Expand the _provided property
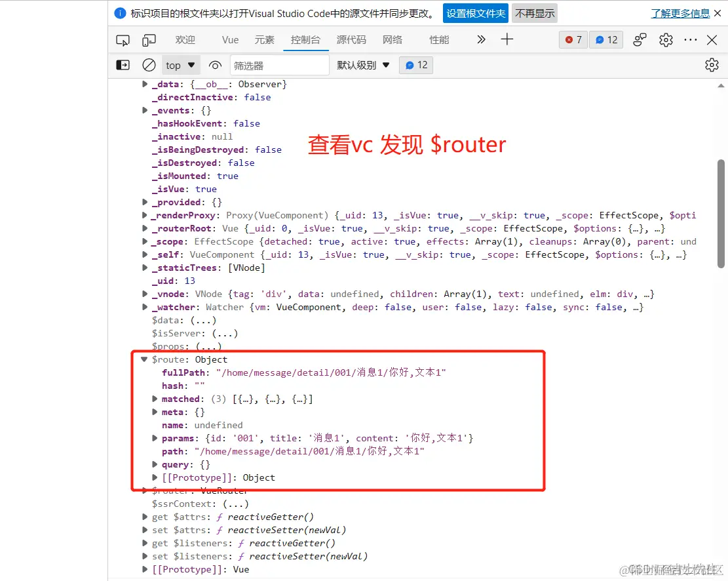 pyautogui.click(x=145, y=202)
